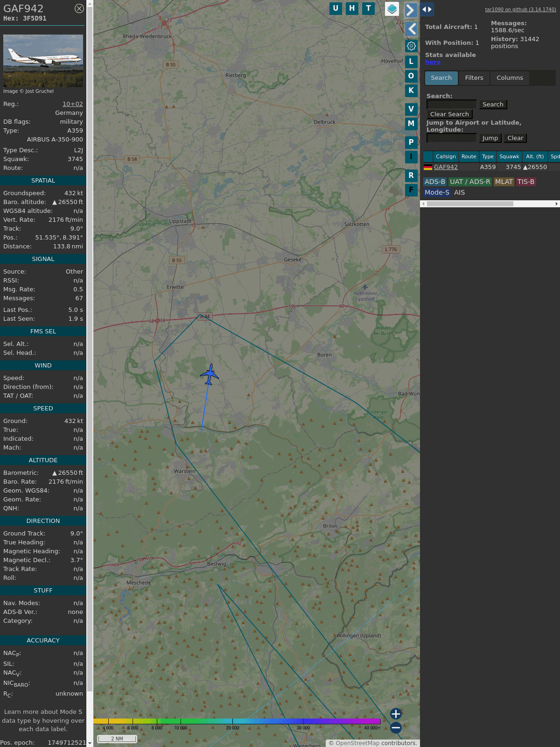Viewport: 560px width, 747px height.
Task: Toggle the M map button
Action: [411, 124]
